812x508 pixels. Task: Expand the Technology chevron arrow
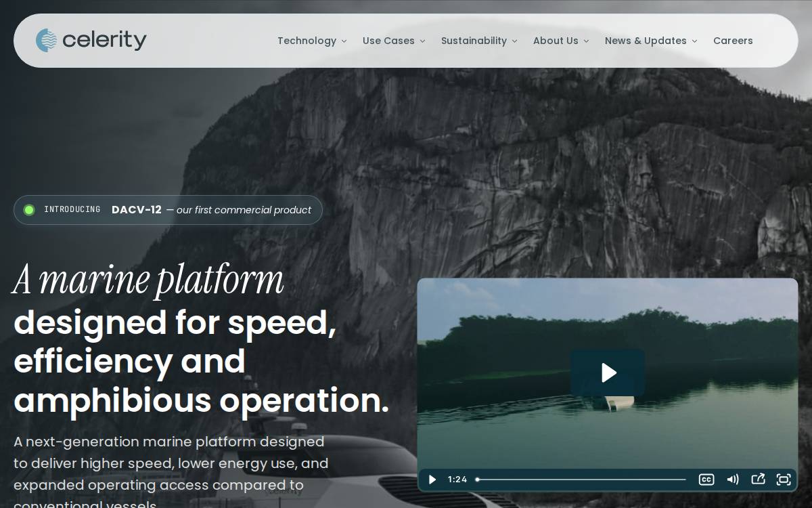pyautogui.click(x=344, y=41)
